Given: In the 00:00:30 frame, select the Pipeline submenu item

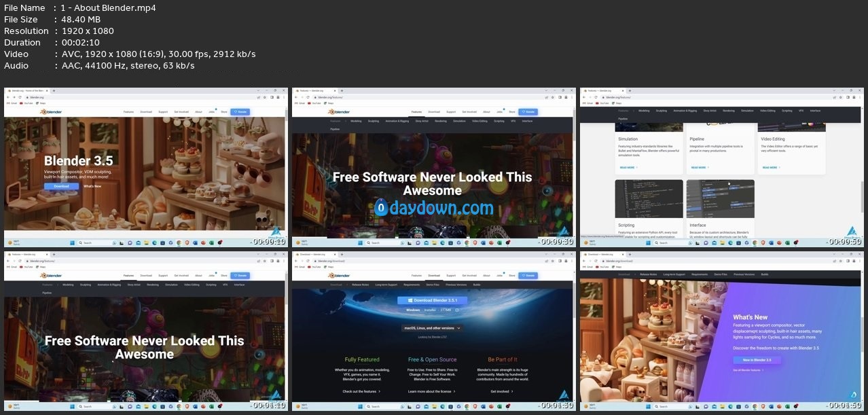Looking at the screenshot, I should tap(335, 128).
